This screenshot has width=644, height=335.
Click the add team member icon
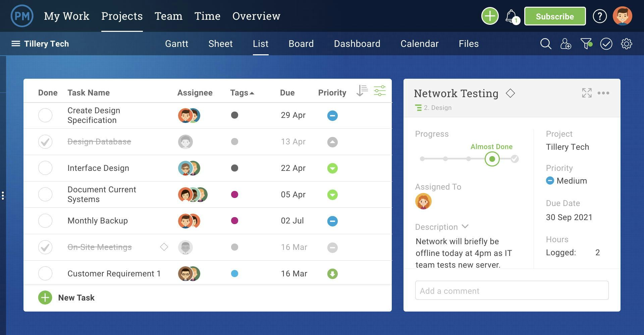(566, 44)
